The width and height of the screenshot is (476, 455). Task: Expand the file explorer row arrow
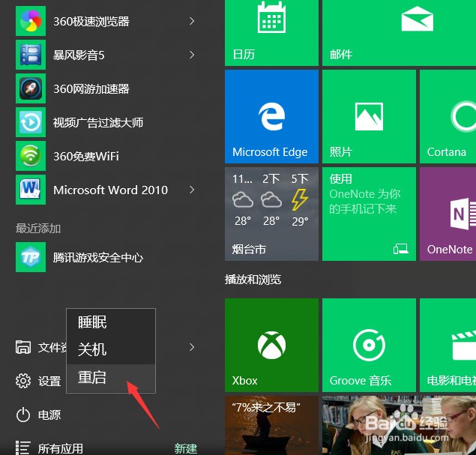tap(192, 347)
